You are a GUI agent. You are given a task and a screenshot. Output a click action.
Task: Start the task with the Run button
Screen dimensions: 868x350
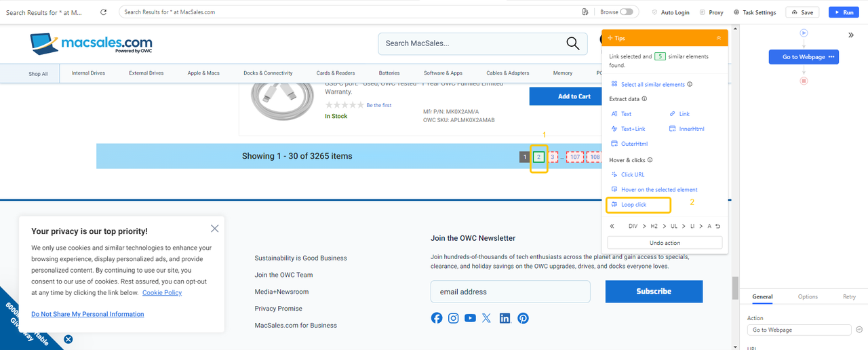click(x=844, y=12)
